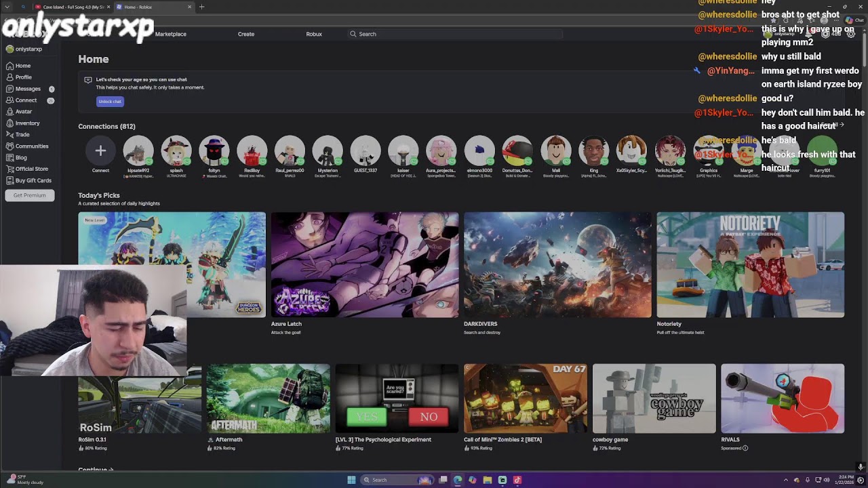Viewport: 868px width, 488px height.
Task: Open Microsoft Edge from the taskbar
Action: tap(458, 480)
